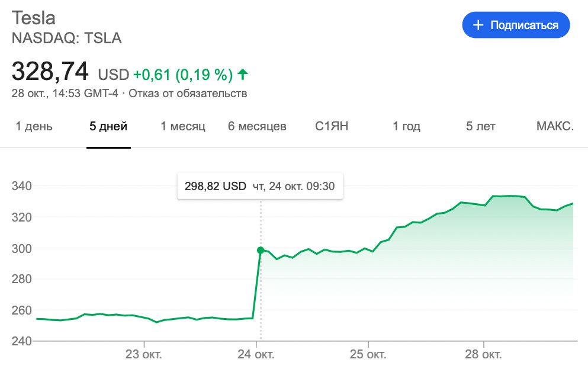Switch chart to 1 год
Image resolution: width=588 pixels, height=372 pixels.
406,126
